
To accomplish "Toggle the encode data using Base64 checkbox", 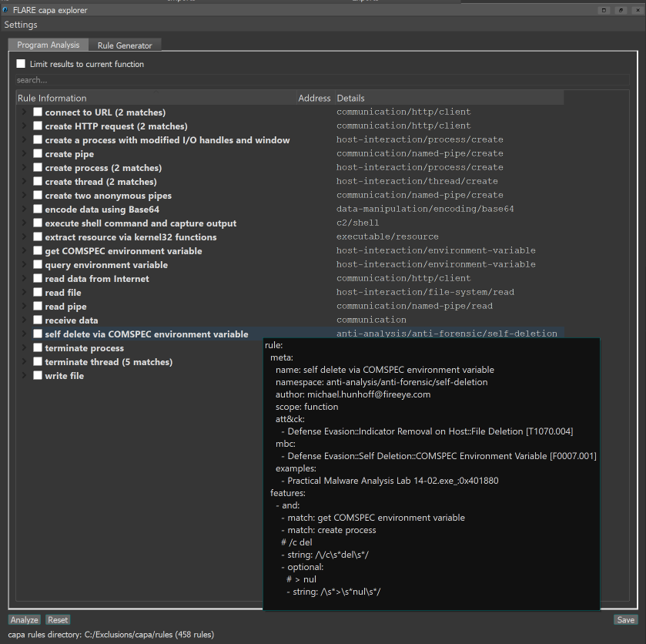I will (37, 210).
